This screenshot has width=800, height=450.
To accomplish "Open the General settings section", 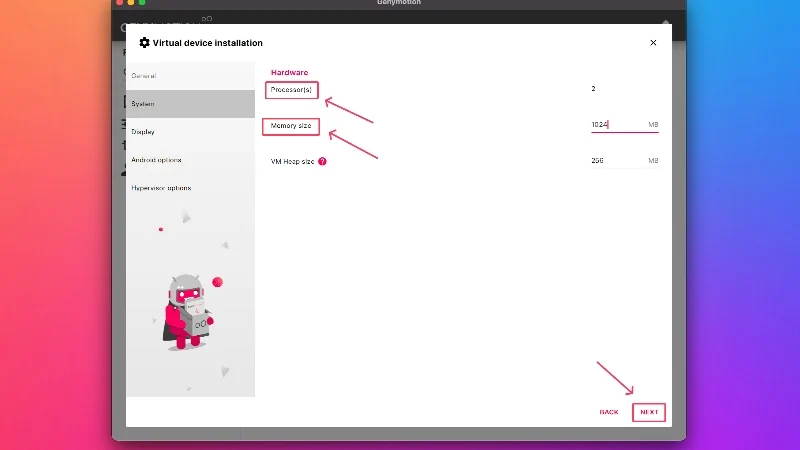I will pyautogui.click(x=190, y=76).
